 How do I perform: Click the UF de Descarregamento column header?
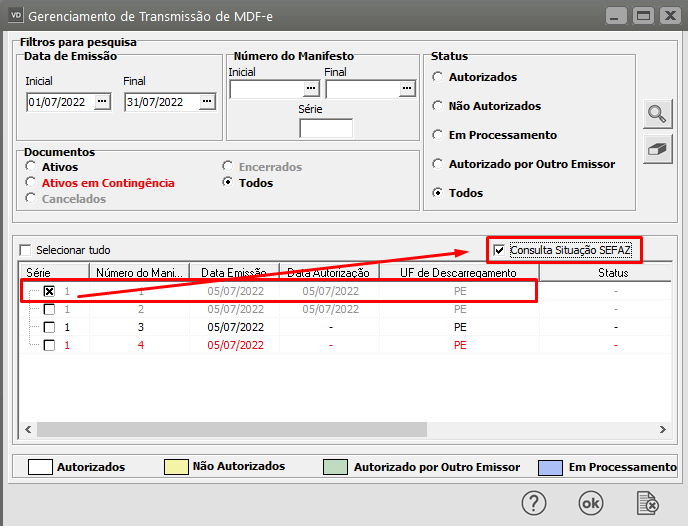pyautogui.click(x=459, y=272)
